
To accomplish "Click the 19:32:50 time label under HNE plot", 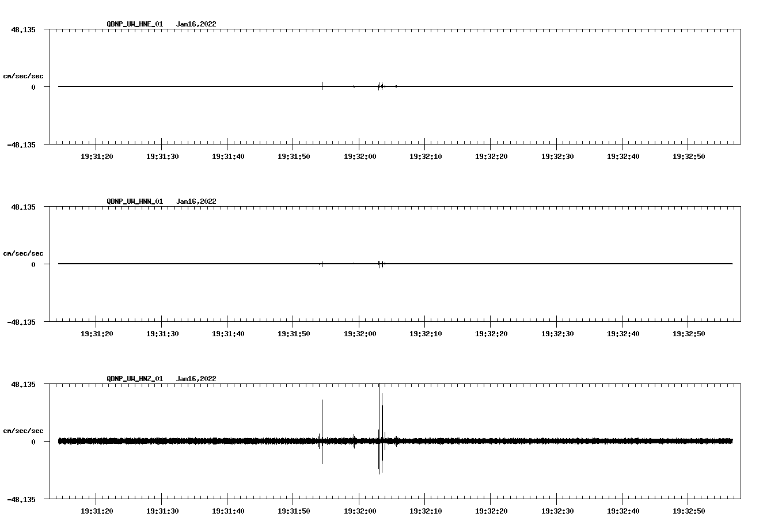I will point(689,157).
